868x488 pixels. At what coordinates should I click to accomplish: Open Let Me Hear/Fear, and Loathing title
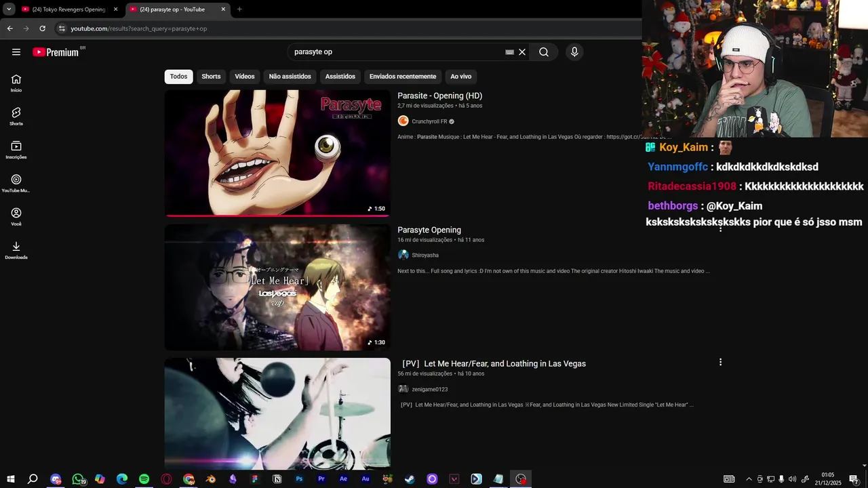[494, 364]
